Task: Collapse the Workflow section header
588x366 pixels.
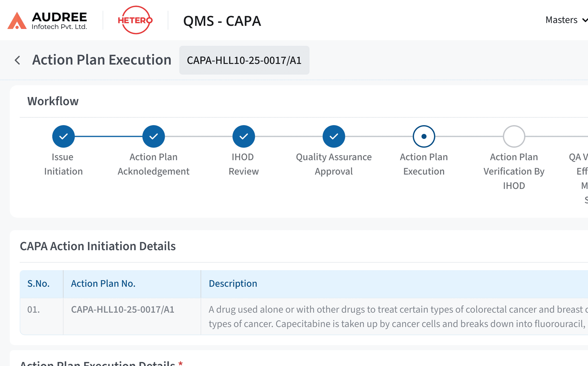Action: click(x=53, y=101)
